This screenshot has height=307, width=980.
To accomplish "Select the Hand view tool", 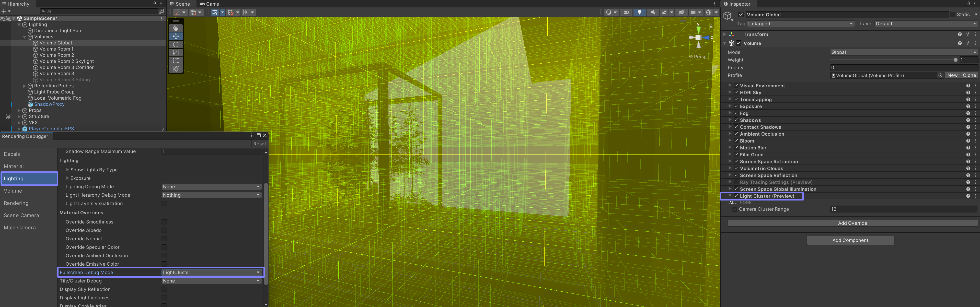I will pyautogui.click(x=176, y=28).
